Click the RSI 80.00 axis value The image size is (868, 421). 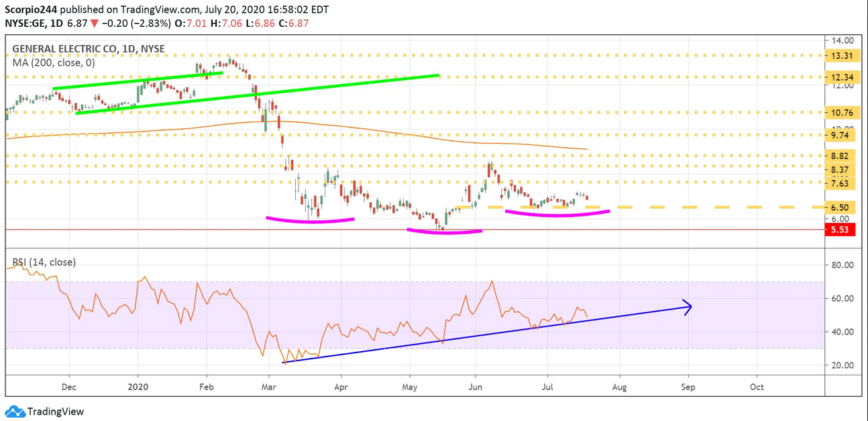point(842,265)
